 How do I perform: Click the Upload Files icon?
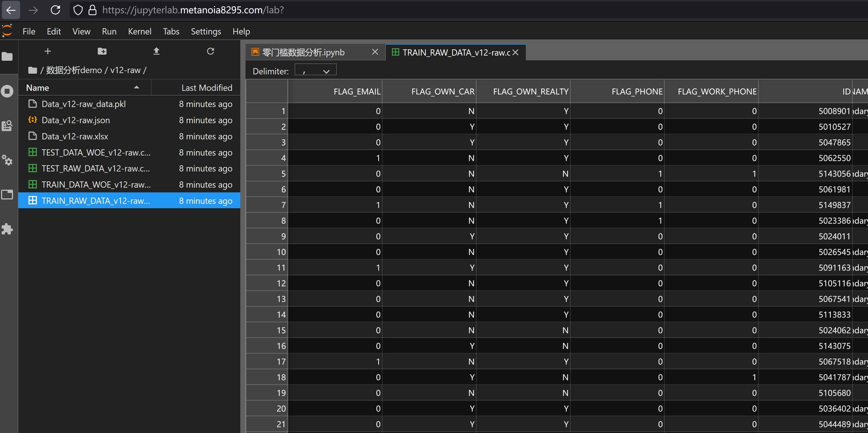click(156, 51)
